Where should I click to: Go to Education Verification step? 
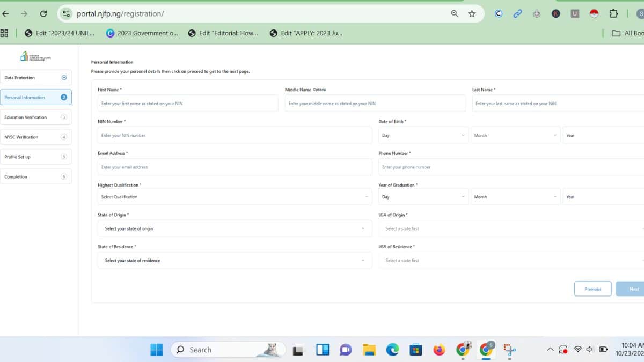(35, 117)
